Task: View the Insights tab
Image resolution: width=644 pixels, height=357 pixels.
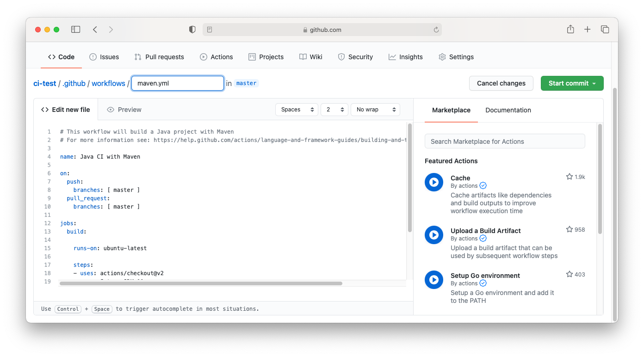Action: point(406,57)
